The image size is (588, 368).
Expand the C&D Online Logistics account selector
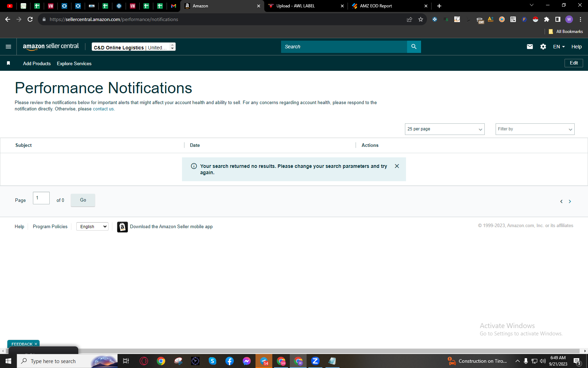134,47
